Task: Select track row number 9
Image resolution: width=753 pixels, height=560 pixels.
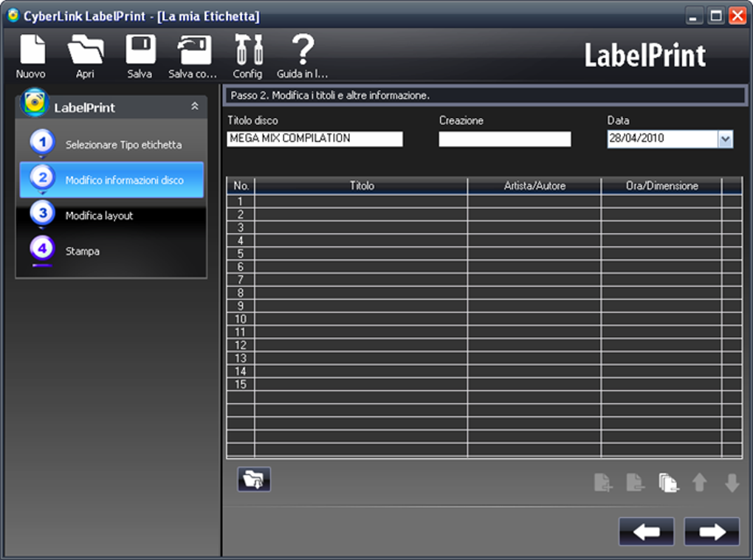Action: coord(484,305)
